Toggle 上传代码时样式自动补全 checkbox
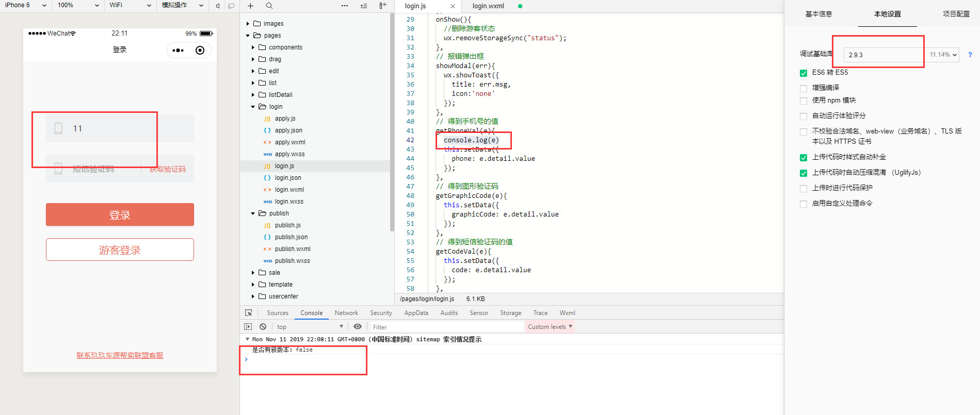 coord(804,158)
